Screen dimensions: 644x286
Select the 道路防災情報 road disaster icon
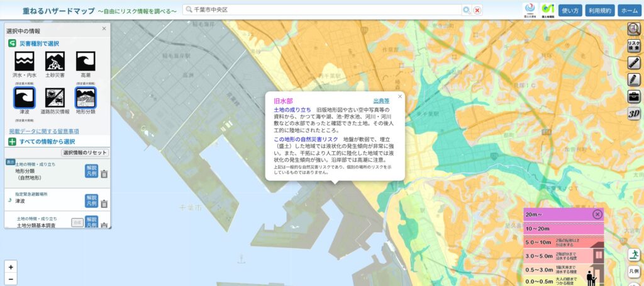click(55, 98)
